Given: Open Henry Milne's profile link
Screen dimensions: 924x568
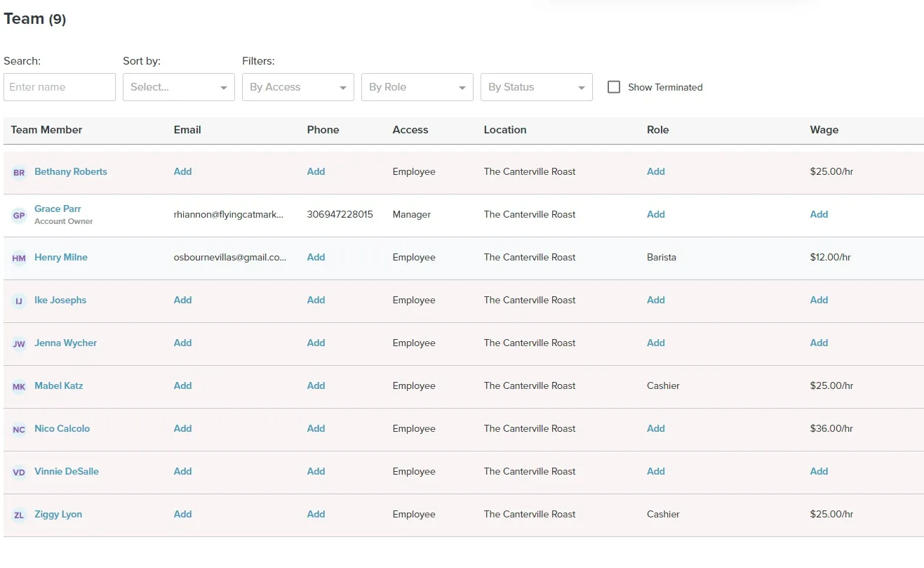Looking at the screenshot, I should [61, 257].
